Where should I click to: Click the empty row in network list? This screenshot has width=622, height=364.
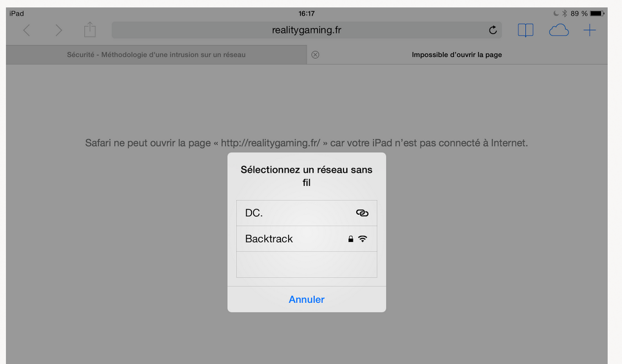[x=307, y=265]
